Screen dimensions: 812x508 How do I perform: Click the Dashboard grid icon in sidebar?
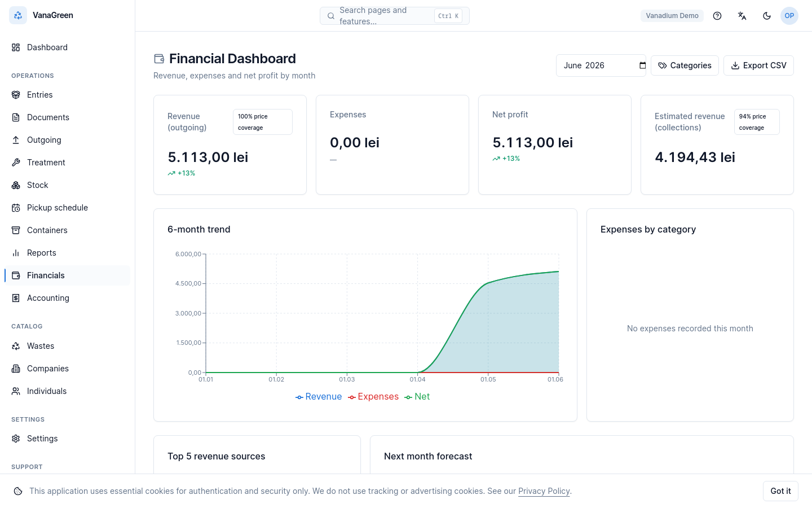(16, 47)
